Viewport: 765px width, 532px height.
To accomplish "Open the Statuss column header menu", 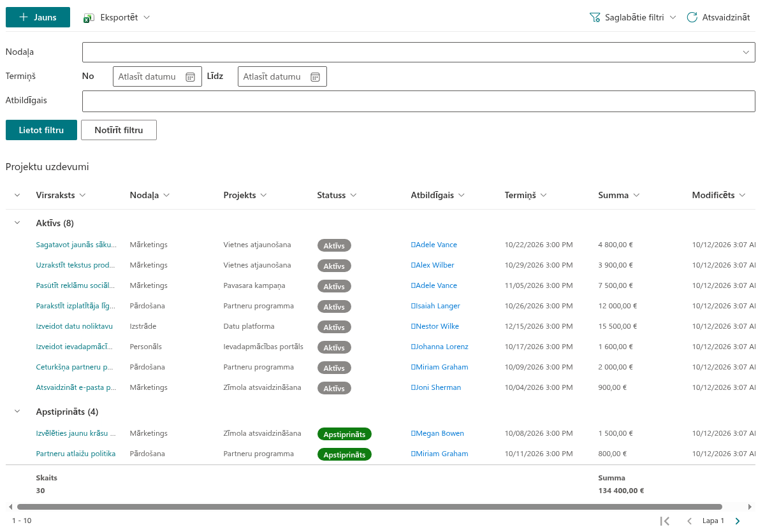I will [x=337, y=195].
